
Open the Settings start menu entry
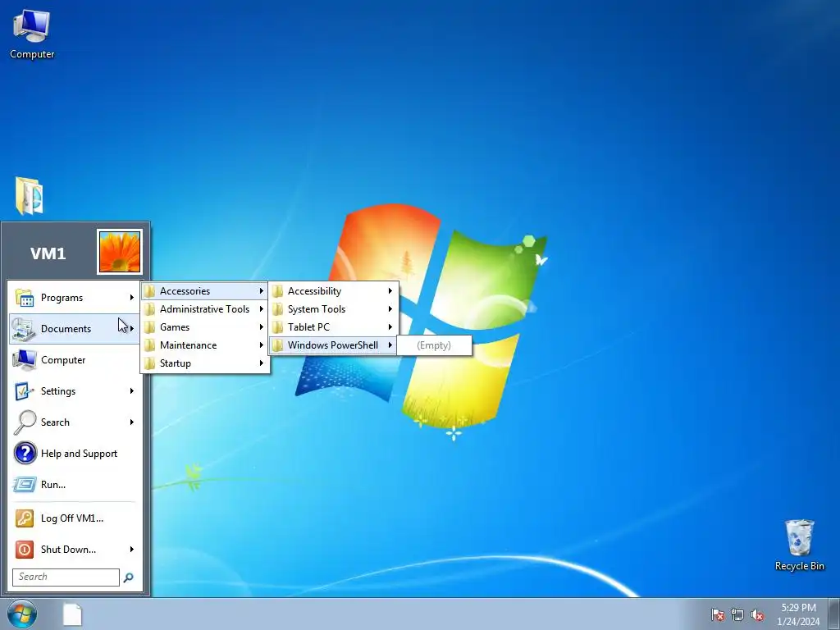tap(75, 391)
